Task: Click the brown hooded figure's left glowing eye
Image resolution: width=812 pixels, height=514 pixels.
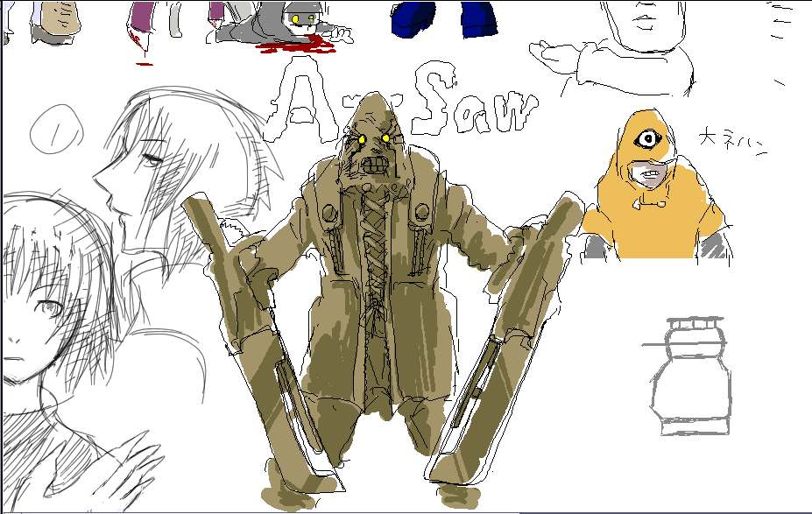Action: [x=360, y=139]
